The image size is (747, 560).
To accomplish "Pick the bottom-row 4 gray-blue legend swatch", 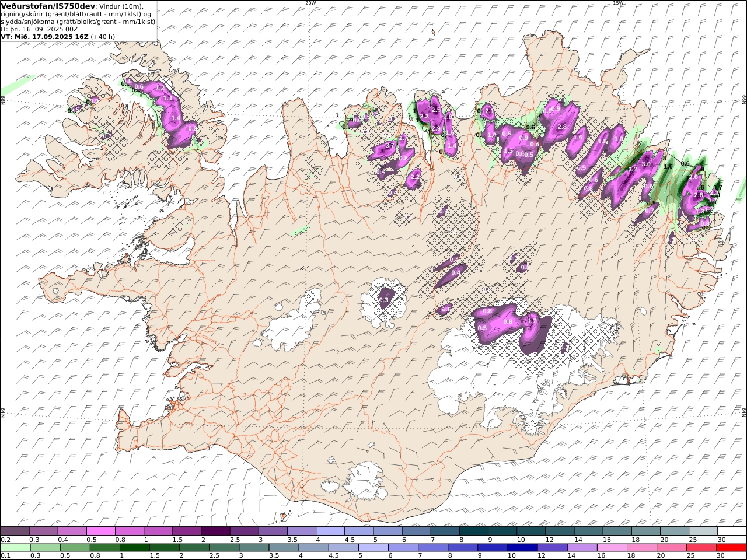I will coord(313,547).
